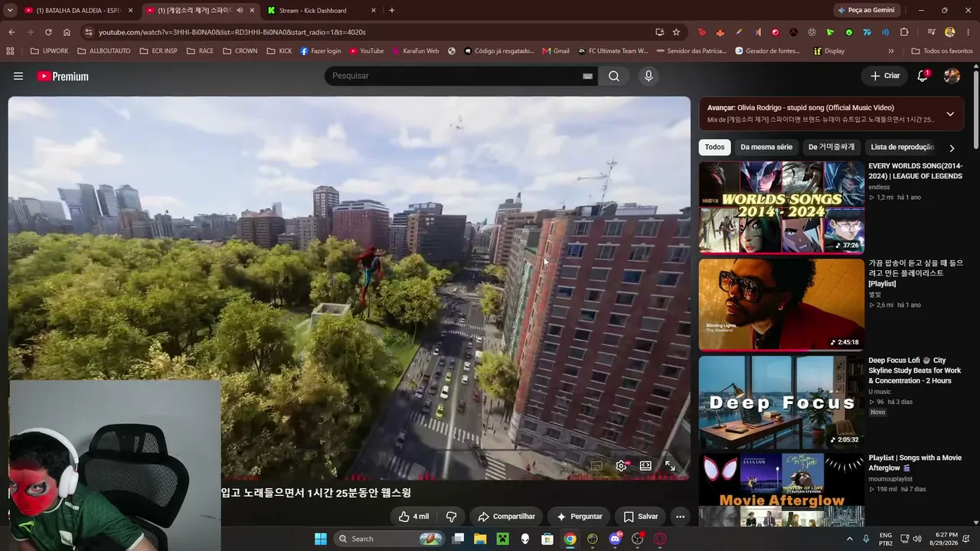Open the Worlds Songs 2014-2024 video thumbnail
Image resolution: width=980 pixels, height=551 pixels.
click(x=781, y=207)
